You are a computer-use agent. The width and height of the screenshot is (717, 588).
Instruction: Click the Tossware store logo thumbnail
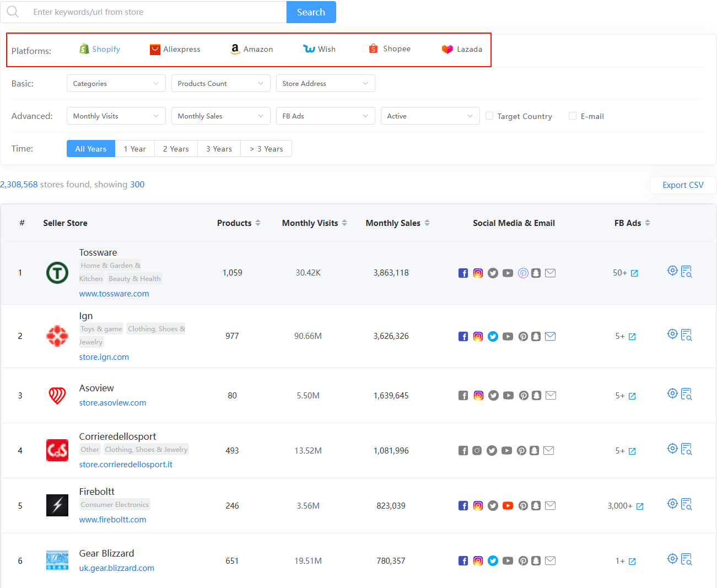[57, 273]
